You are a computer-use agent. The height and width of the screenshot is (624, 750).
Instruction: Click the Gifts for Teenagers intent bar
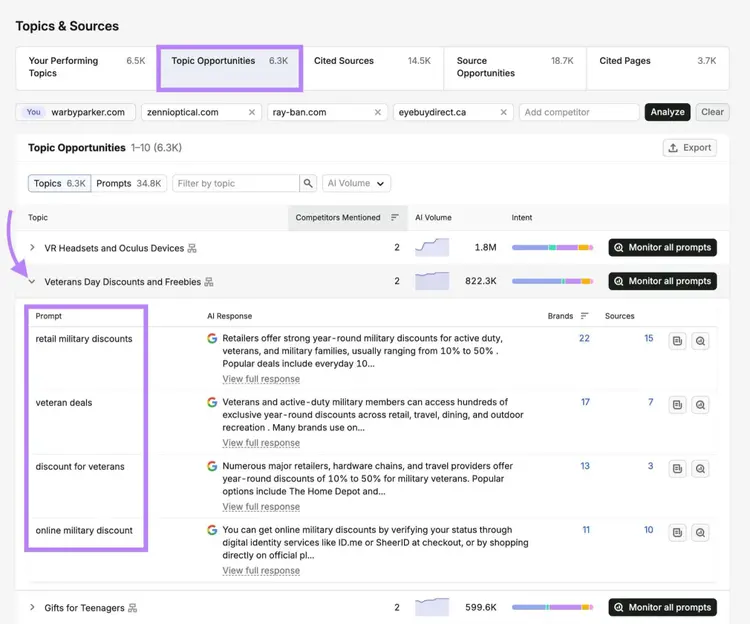pos(552,607)
